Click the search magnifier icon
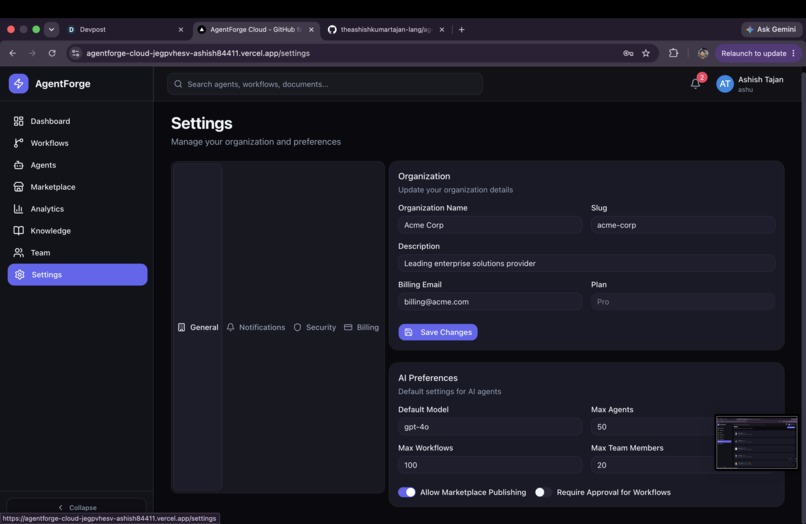Viewport: 806px width, 524px height. click(x=178, y=84)
